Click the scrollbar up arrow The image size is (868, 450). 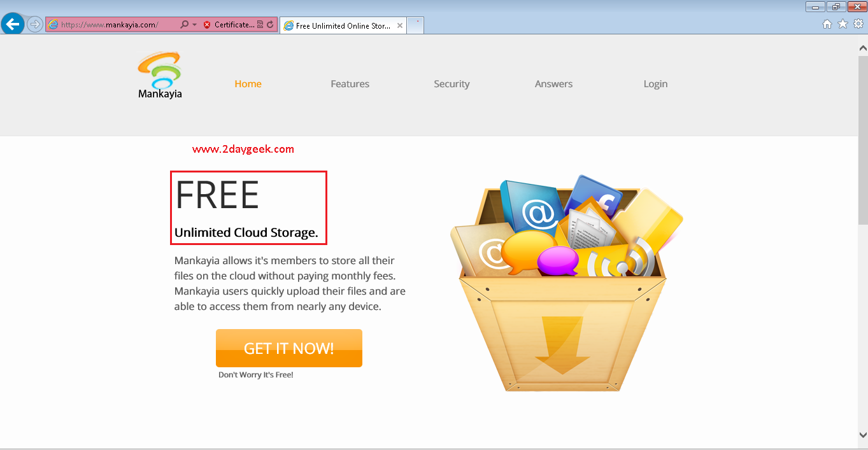(x=863, y=48)
